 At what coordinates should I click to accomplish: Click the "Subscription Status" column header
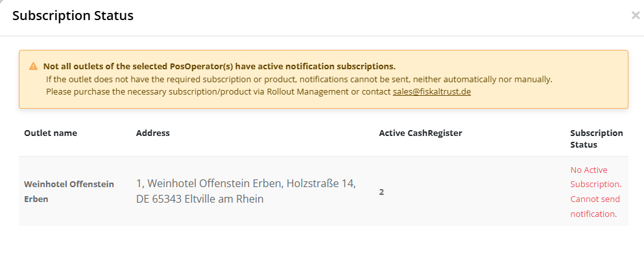click(x=596, y=139)
